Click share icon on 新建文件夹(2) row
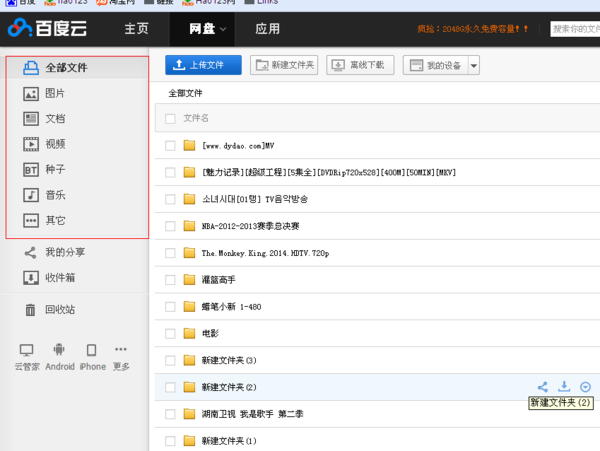The width and height of the screenshot is (600, 451). click(x=542, y=387)
